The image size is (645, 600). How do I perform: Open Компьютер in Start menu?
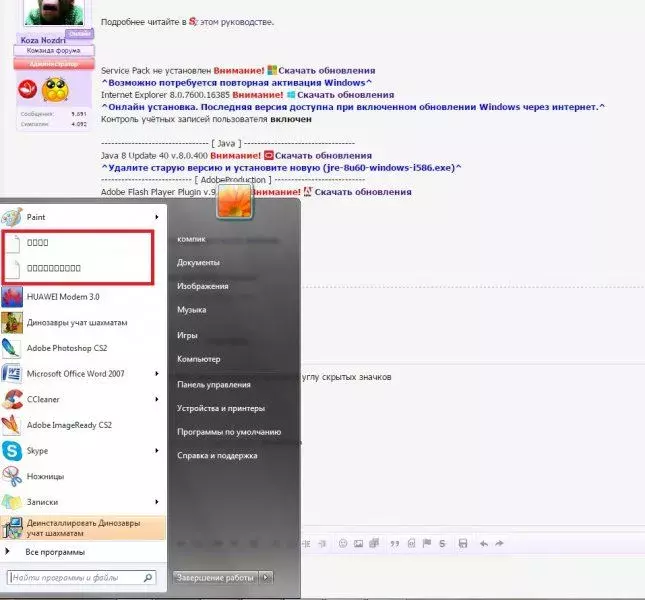click(199, 359)
